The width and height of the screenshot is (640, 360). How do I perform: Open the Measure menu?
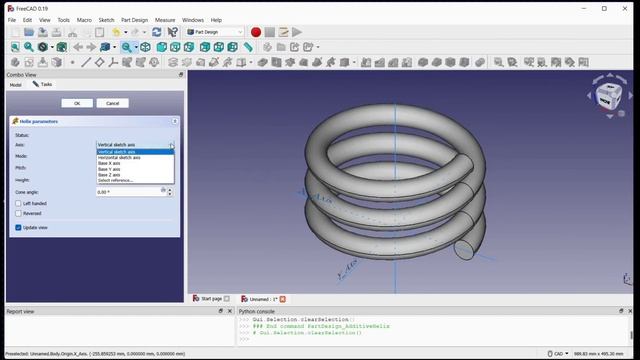point(165,20)
